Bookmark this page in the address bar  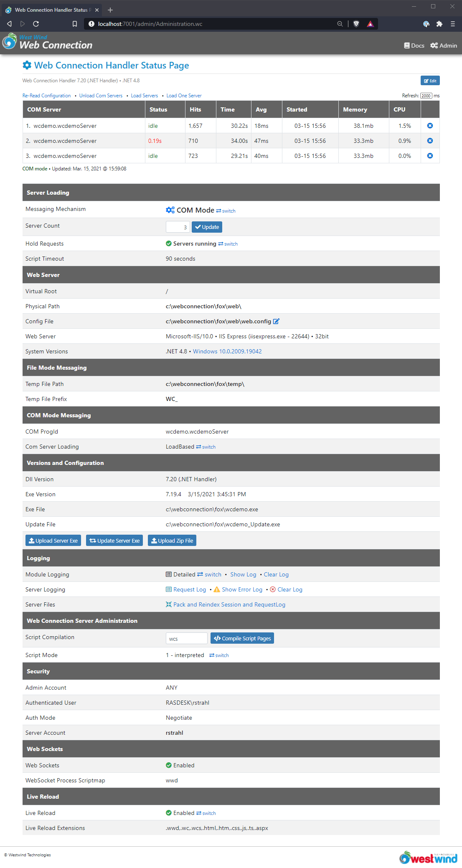click(75, 24)
